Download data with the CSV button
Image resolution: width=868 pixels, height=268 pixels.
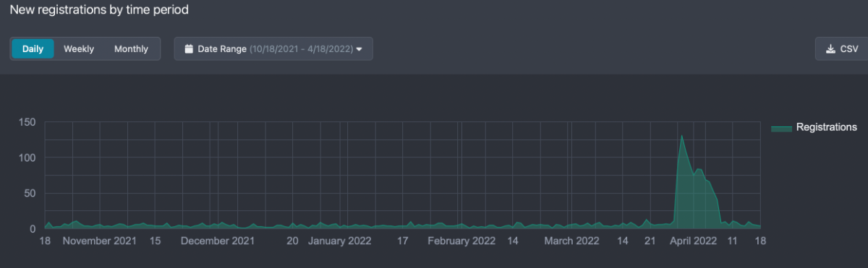[841, 49]
